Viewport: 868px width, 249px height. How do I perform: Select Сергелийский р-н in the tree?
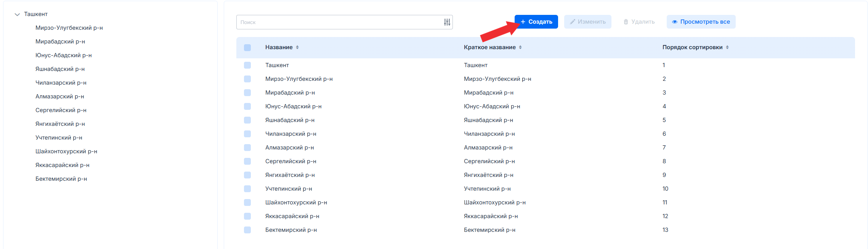pyautogui.click(x=61, y=110)
